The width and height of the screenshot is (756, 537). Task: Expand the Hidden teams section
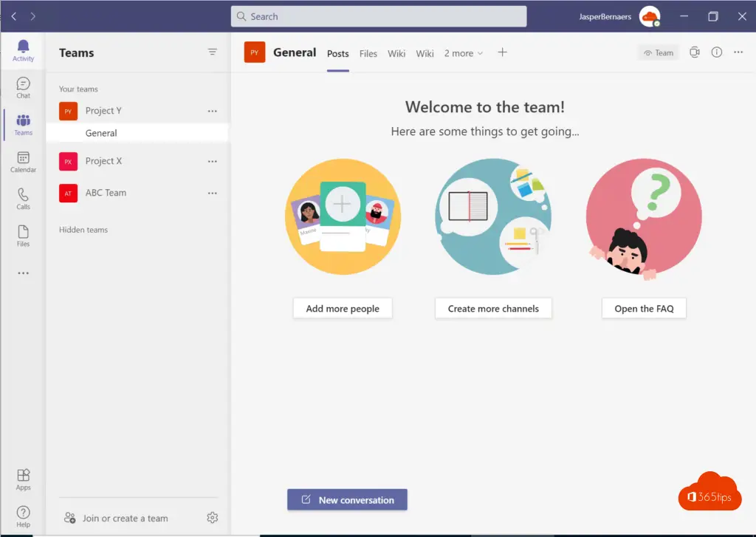coord(83,230)
